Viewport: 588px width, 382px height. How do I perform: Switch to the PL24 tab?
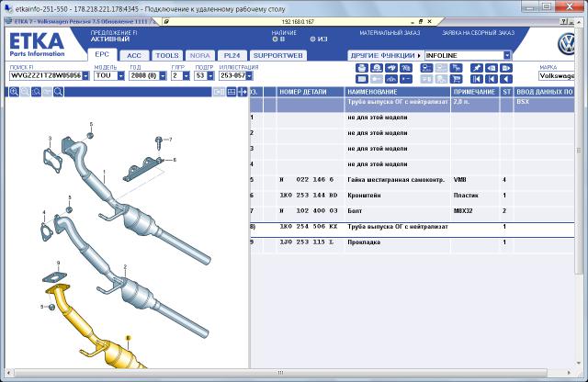(232, 55)
